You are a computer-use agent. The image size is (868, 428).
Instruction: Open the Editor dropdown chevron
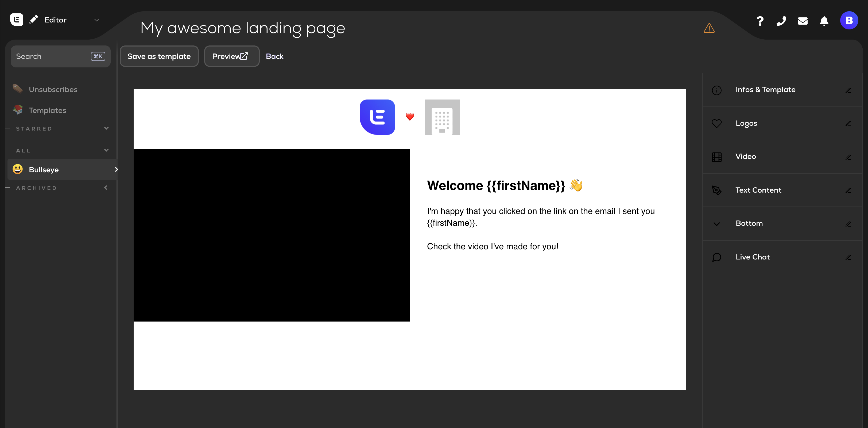pyautogui.click(x=96, y=20)
